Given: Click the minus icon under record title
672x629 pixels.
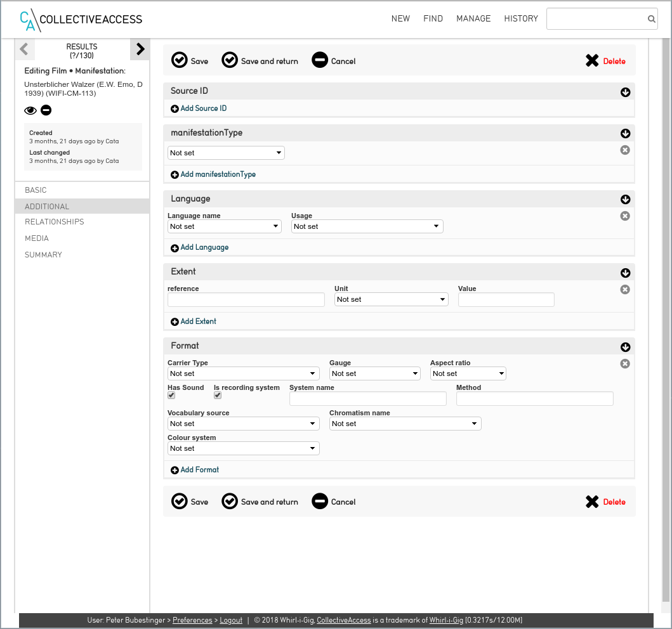Looking at the screenshot, I should 46,110.
